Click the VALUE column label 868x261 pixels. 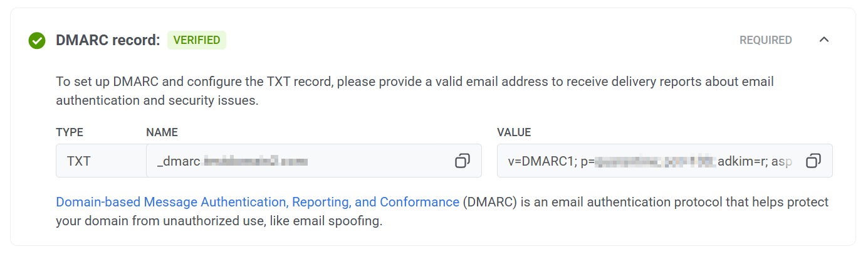click(x=514, y=132)
